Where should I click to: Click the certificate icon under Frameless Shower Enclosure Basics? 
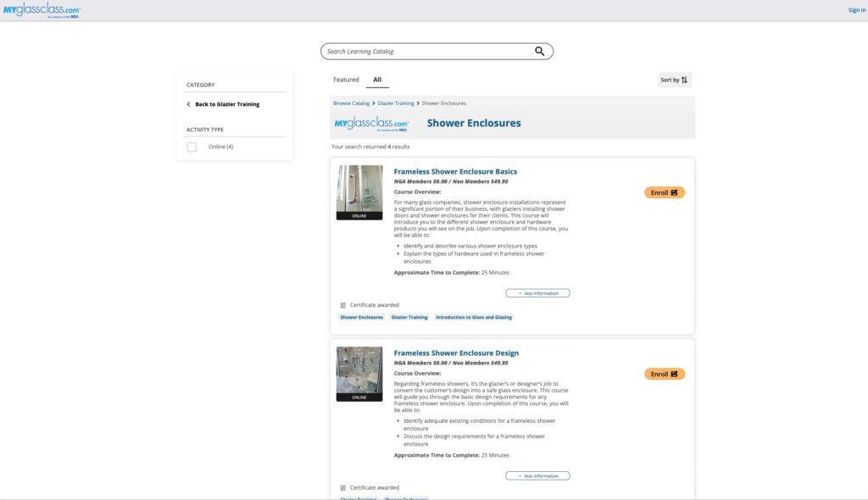click(x=342, y=305)
